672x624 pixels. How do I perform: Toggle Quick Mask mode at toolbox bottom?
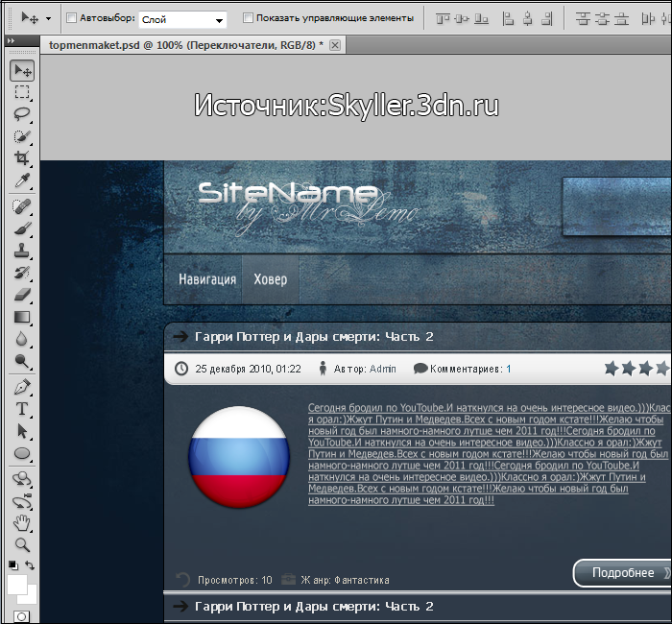[x=22, y=615]
